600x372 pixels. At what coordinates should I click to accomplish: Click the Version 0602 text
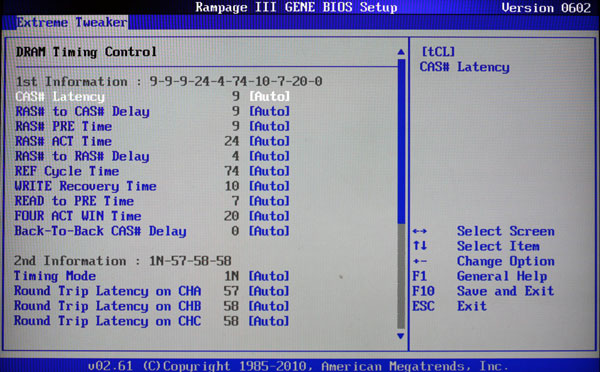[x=546, y=8]
